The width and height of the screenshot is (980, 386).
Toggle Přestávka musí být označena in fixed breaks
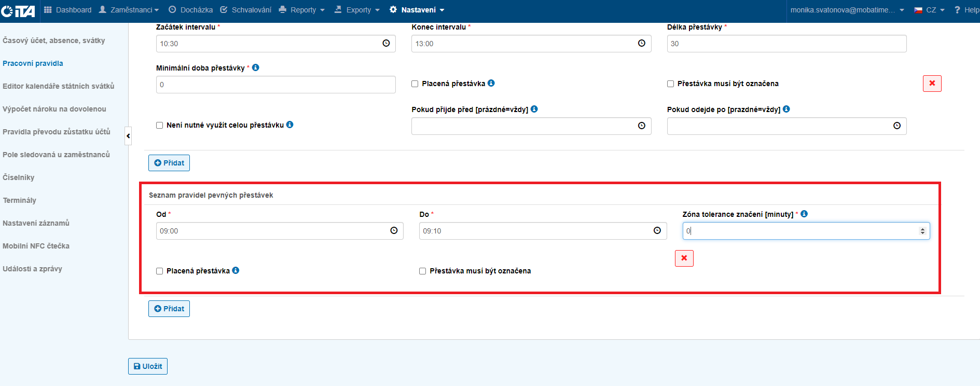(423, 271)
